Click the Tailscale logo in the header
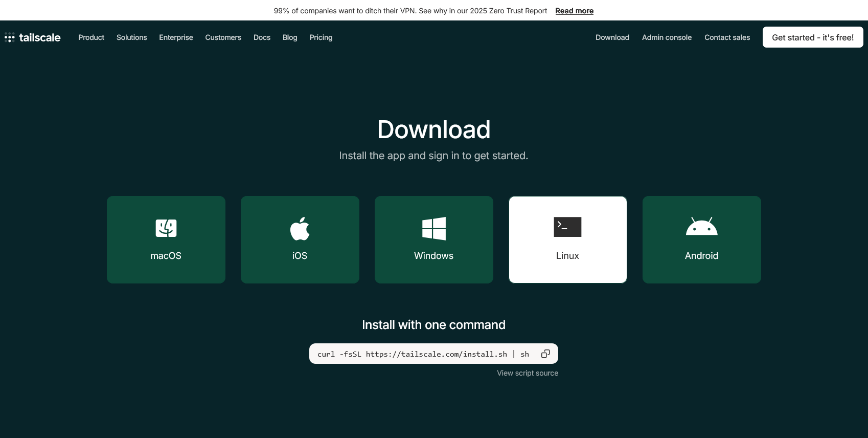This screenshot has width=868, height=438. (x=33, y=37)
